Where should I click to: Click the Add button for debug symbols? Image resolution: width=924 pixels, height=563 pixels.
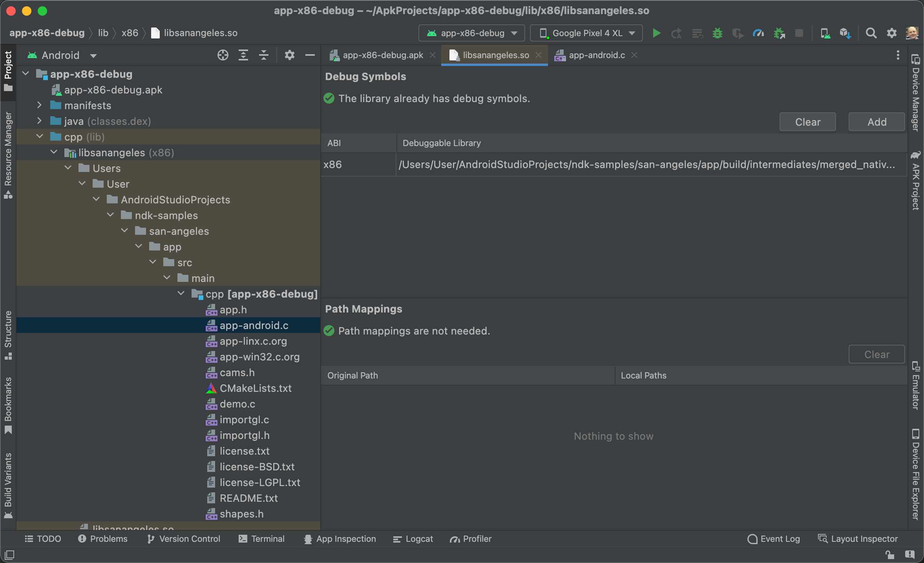(877, 121)
